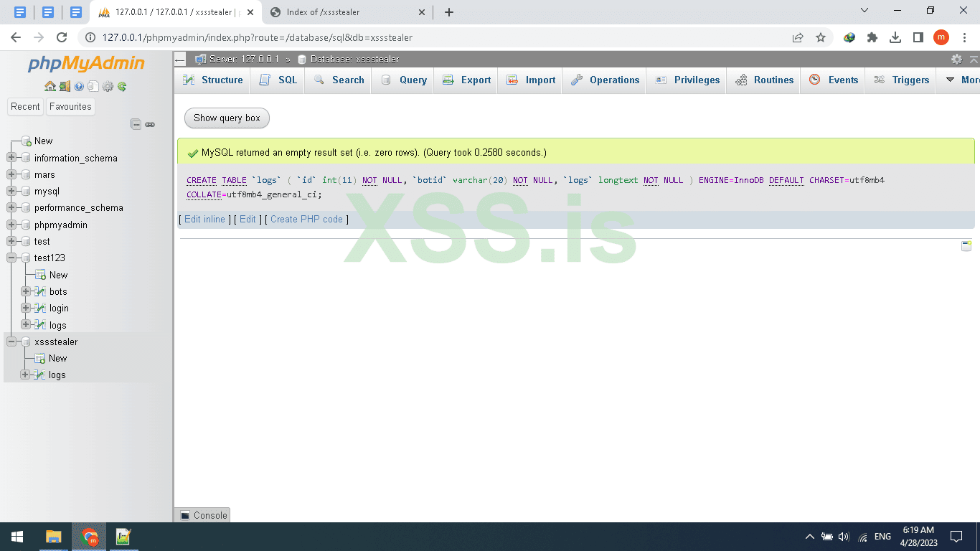Open the Structure tab

(x=212, y=80)
